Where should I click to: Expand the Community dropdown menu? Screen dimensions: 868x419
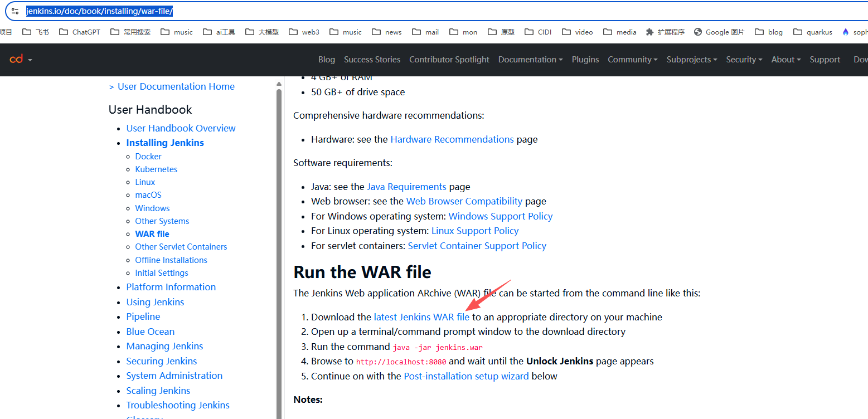tap(633, 60)
